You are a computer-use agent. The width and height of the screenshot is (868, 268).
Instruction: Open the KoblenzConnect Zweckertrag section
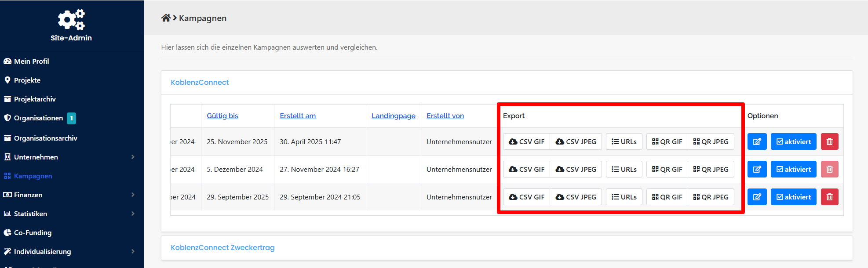[222, 247]
